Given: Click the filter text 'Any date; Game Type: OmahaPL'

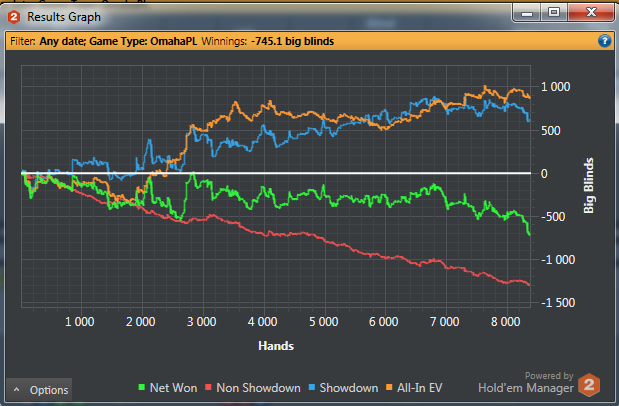Looking at the screenshot, I should 118,41.
